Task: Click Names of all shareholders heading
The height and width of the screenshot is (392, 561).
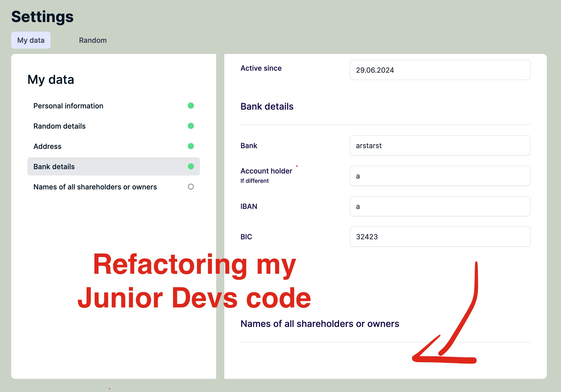Action: click(x=319, y=324)
